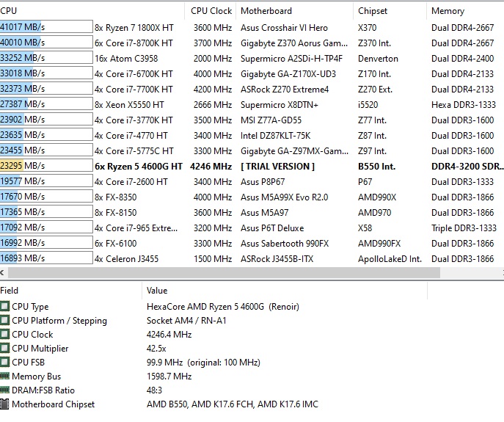Click the Asus Crosshair VI Hero cell
Viewport: 504px width, 422px height.
click(284, 28)
